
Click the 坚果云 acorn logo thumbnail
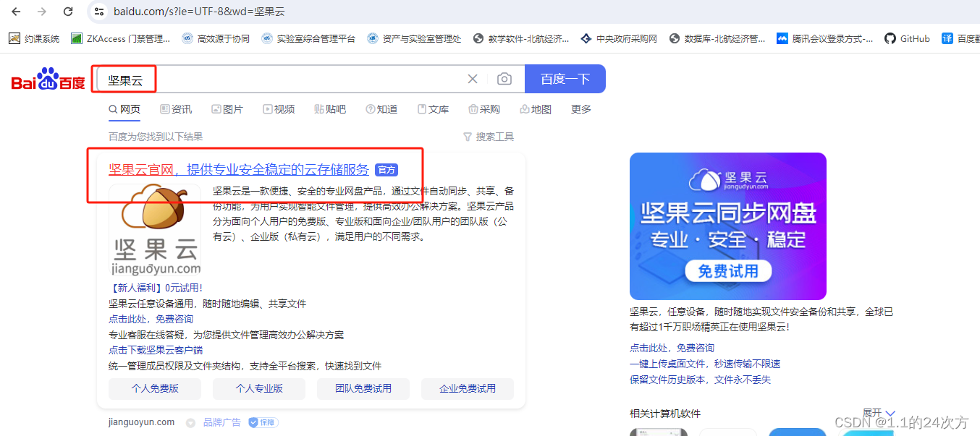155,231
